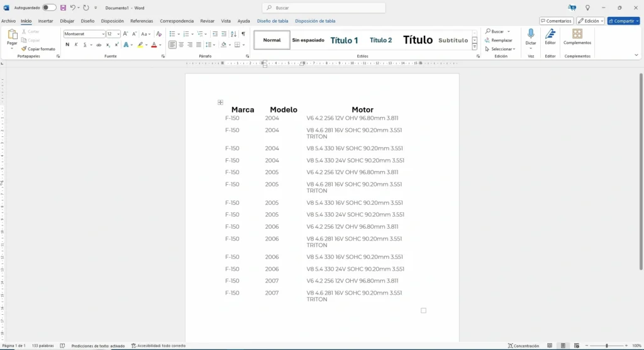Image resolution: width=644 pixels, height=350 pixels.
Task: Toggle the Autoguardado switch
Action: click(49, 8)
